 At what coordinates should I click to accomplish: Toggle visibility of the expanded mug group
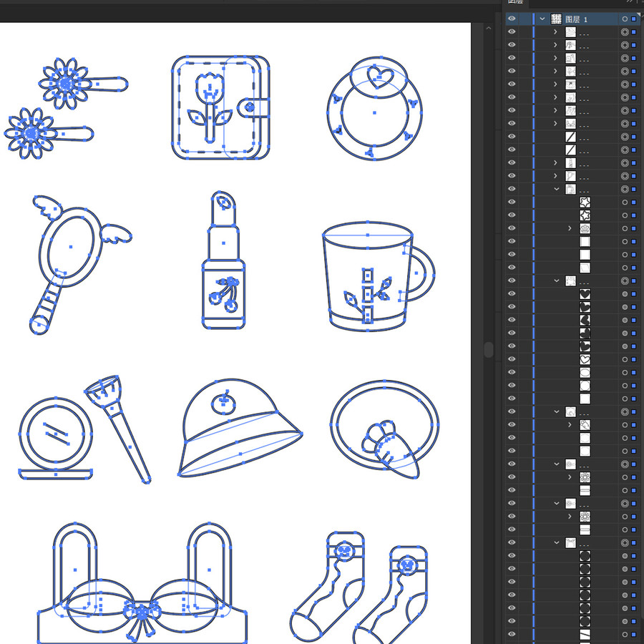point(512,189)
